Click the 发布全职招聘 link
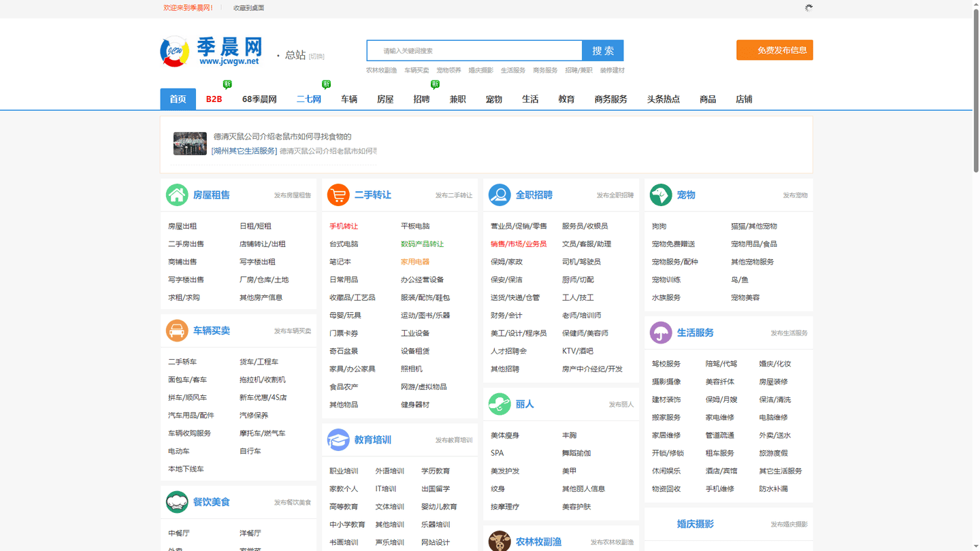980x551 pixels. click(x=615, y=195)
